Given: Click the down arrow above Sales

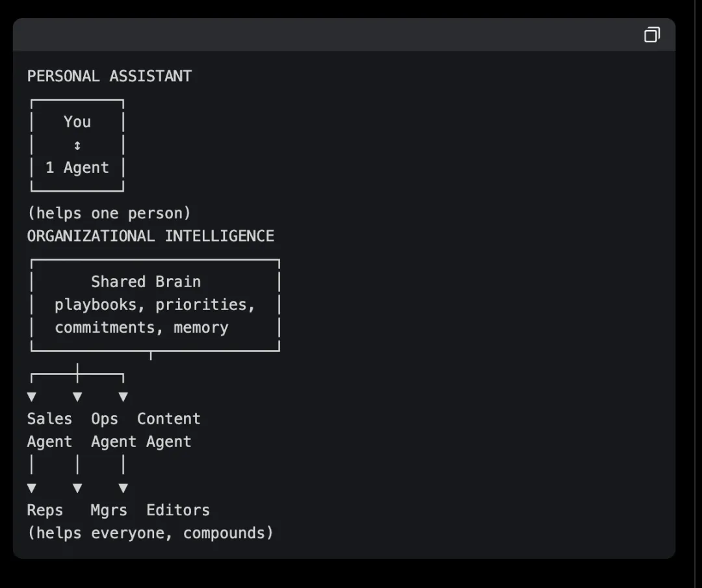Looking at the screenshot, I should (31, 396).
